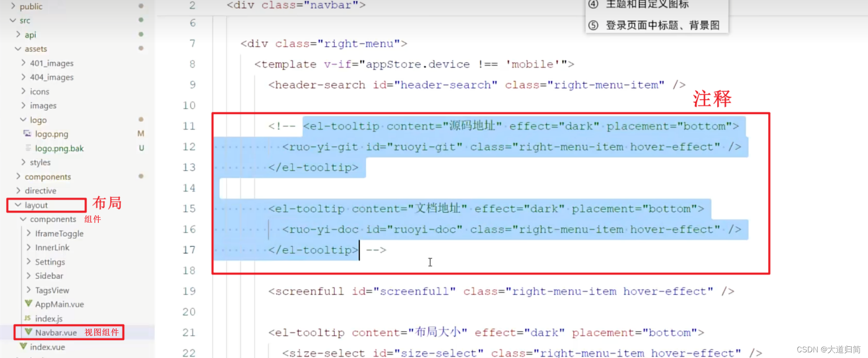The image size is (868, 358).
Task: Click the header-search tag on line 9
Action: click(320, 85)
